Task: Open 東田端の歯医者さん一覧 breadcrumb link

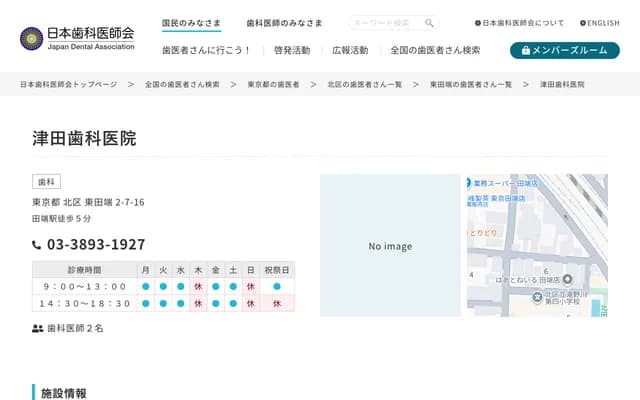Action: click(471, 85)
